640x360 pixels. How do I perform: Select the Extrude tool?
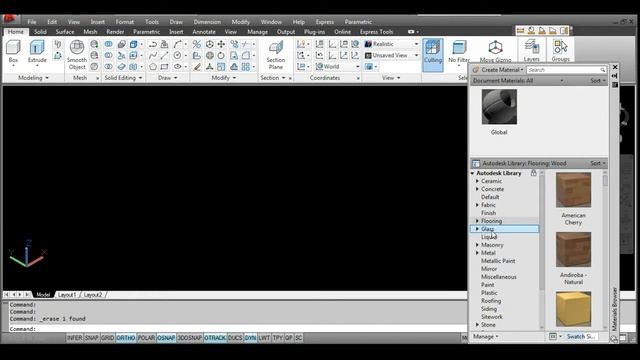tap(37, 52)
